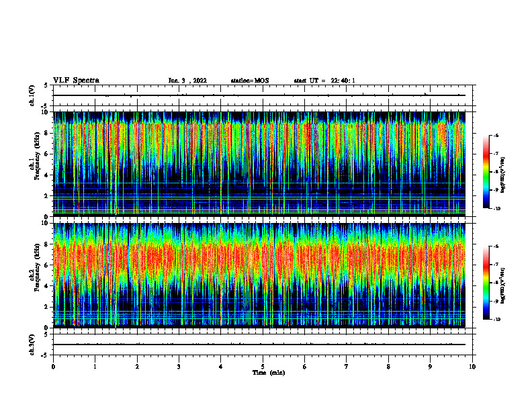Click time-axis tick label "3"
Viewport: 532px width, 411px height.
click(x=179, y=367)
